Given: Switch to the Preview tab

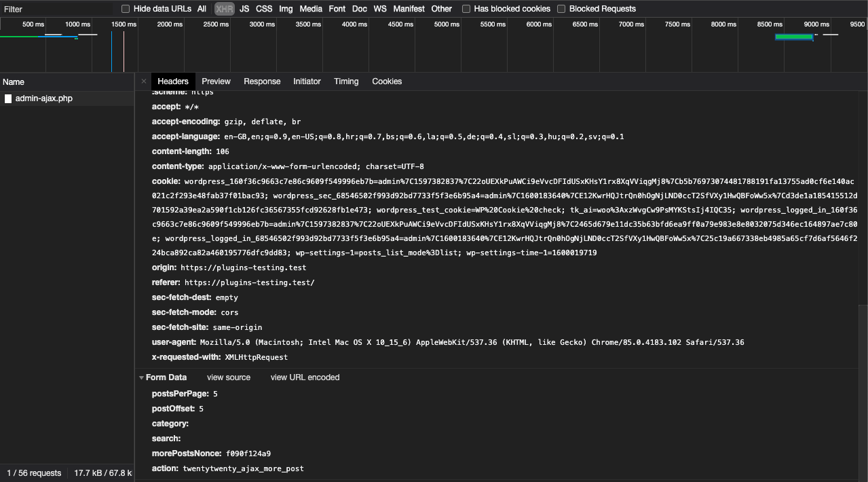Looking at the screenshot, I should coord(216,81).
